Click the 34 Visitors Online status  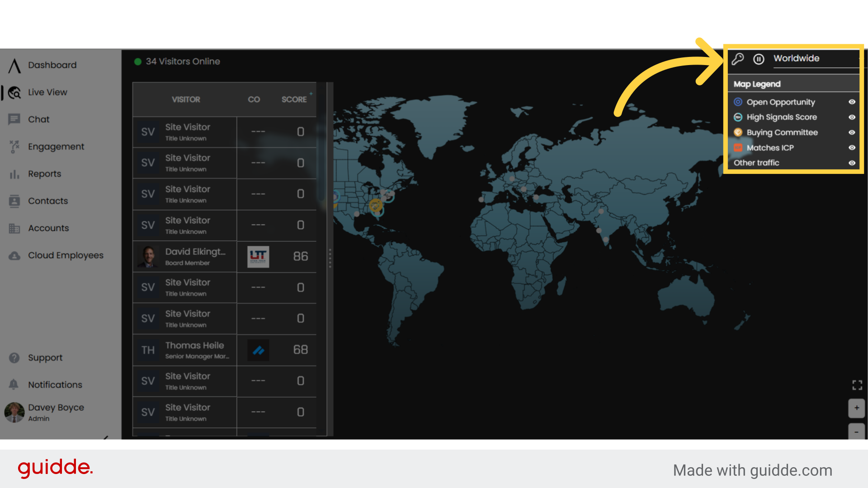(177, 61)
